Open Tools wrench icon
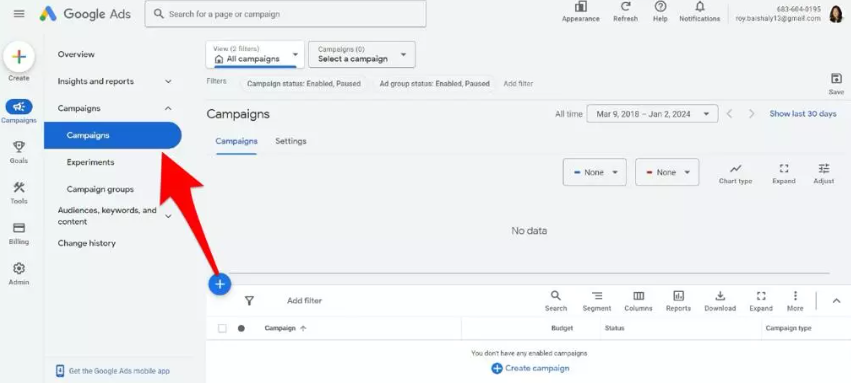The width and height of the screenshot is (851, 388). pyautogui.click(x=19, y=187)
